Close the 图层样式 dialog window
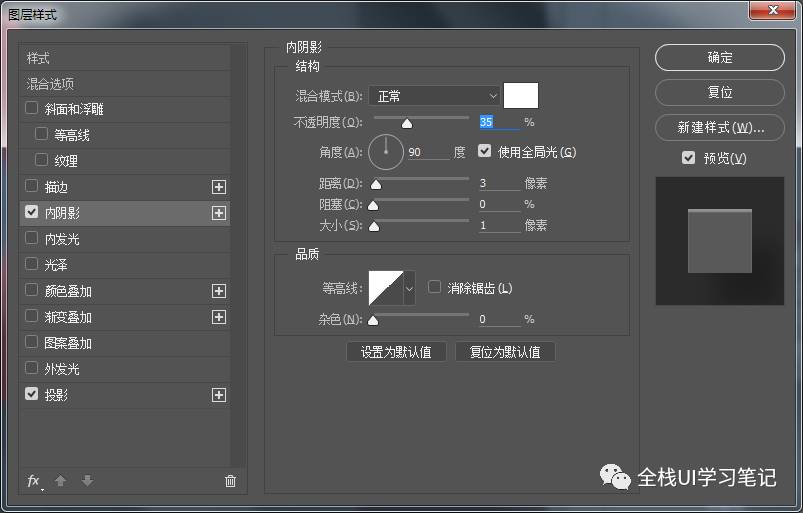The height and width of the screenshot is (513, 803). click(x=773, y=10)
